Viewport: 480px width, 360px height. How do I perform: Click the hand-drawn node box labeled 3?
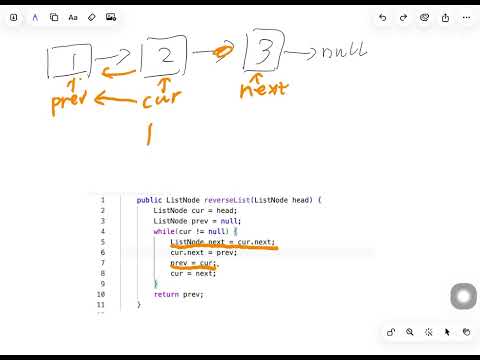[264, 50]
